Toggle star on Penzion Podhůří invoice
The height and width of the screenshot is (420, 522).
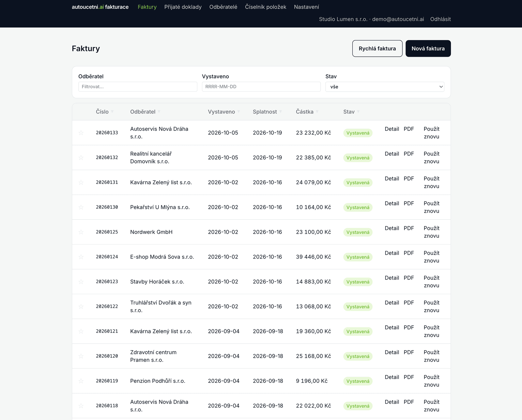81,381
